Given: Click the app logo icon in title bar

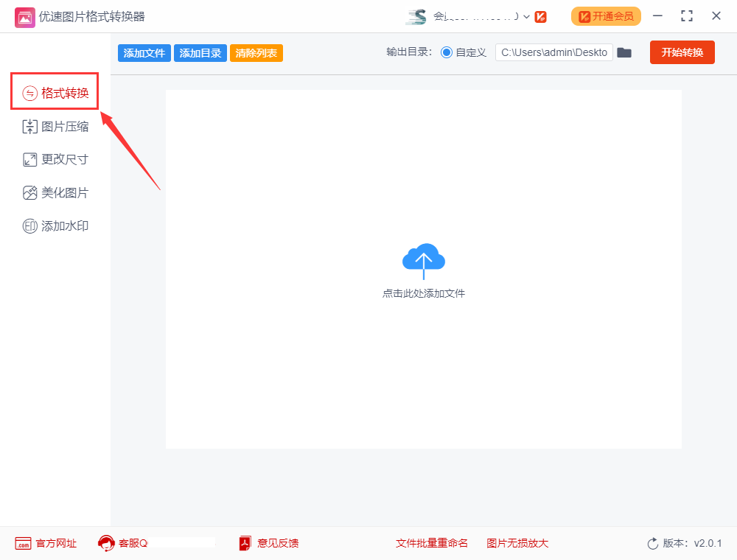Looking at the screenshot, I should coord(24,15).
